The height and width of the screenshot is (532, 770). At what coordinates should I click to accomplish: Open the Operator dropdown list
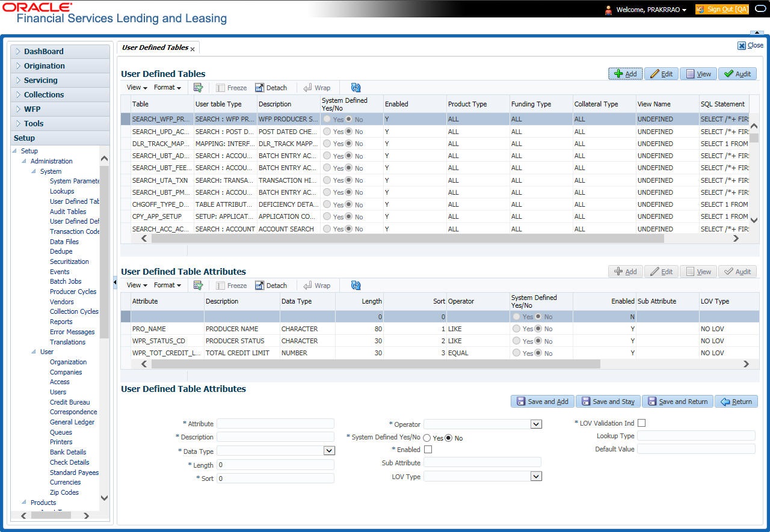536,424
